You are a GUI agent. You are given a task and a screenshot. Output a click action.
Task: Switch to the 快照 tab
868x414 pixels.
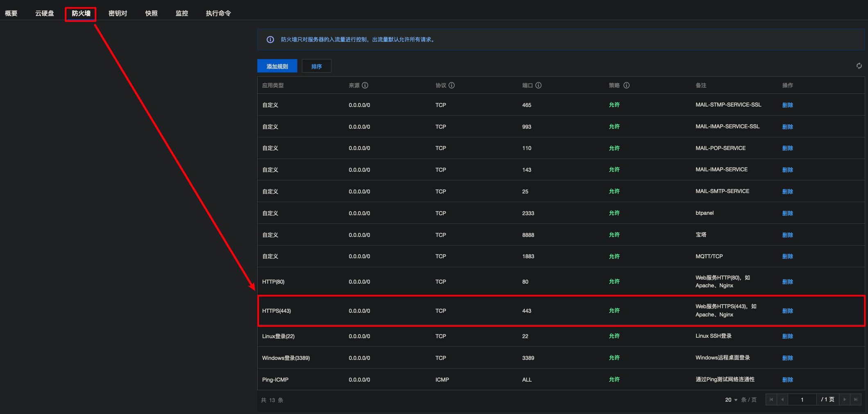coord(152,14)
